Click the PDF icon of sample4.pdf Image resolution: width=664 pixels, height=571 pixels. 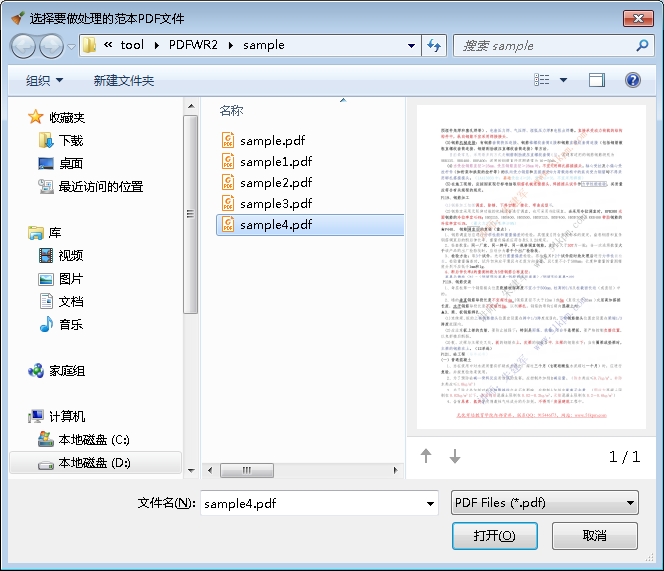click(228, 224)
